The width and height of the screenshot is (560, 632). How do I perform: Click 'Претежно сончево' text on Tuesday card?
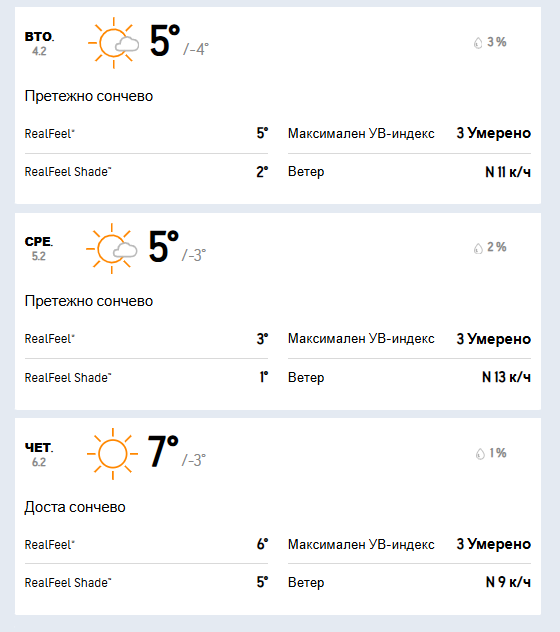pos(89,96)
